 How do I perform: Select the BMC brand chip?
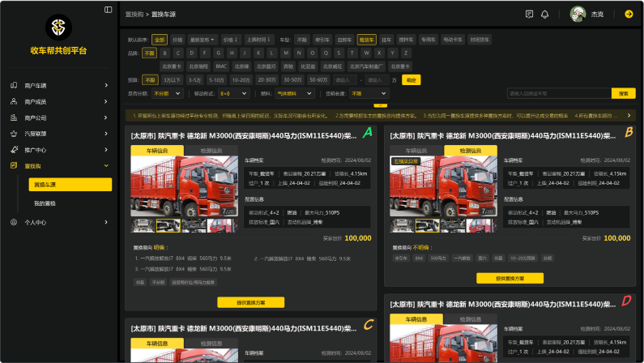(221, 66)
